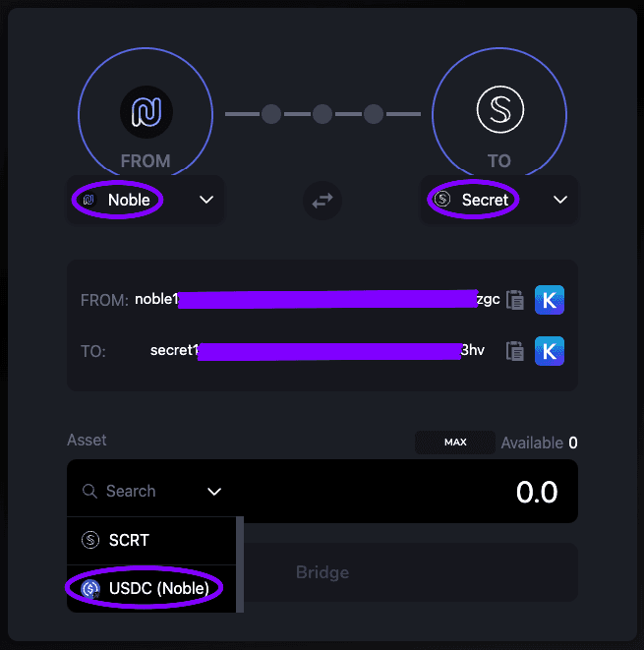Copy the FROM noble address

515,300
